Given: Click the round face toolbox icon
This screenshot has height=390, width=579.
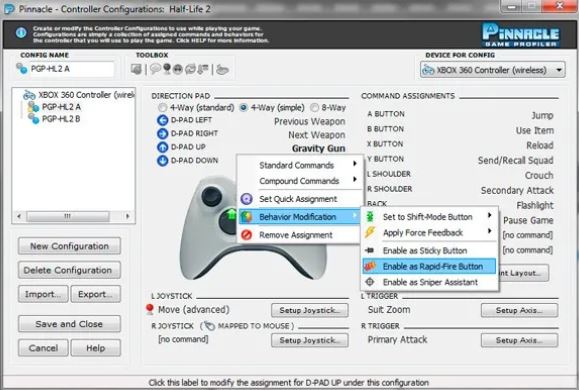Looking at the screenshot, I should tap(178, 69).
